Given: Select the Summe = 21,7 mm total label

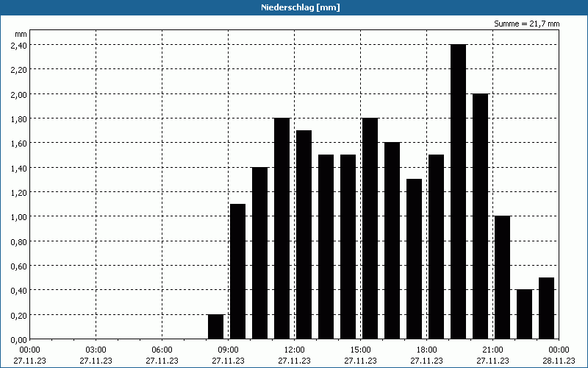Looking at the screenshot, I should (526, 24).
